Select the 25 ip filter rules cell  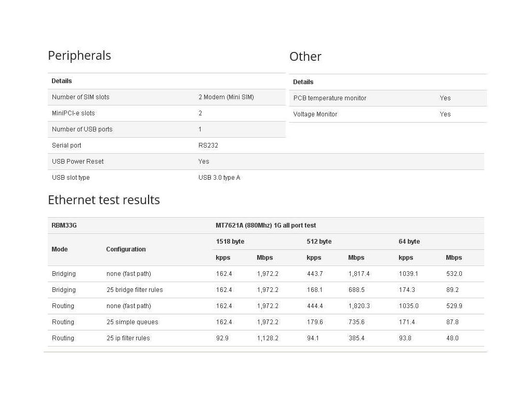[x=128, y=338]
